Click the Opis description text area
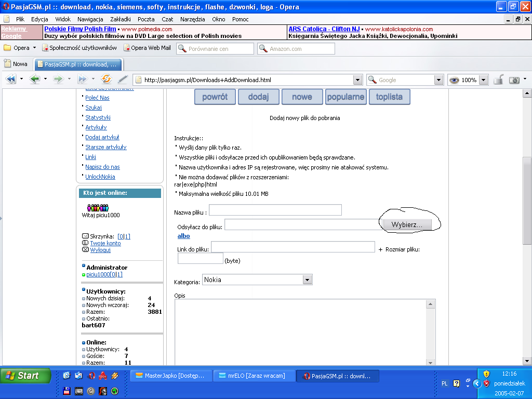This screenshot has height=399, width=532. coord(300,331)
